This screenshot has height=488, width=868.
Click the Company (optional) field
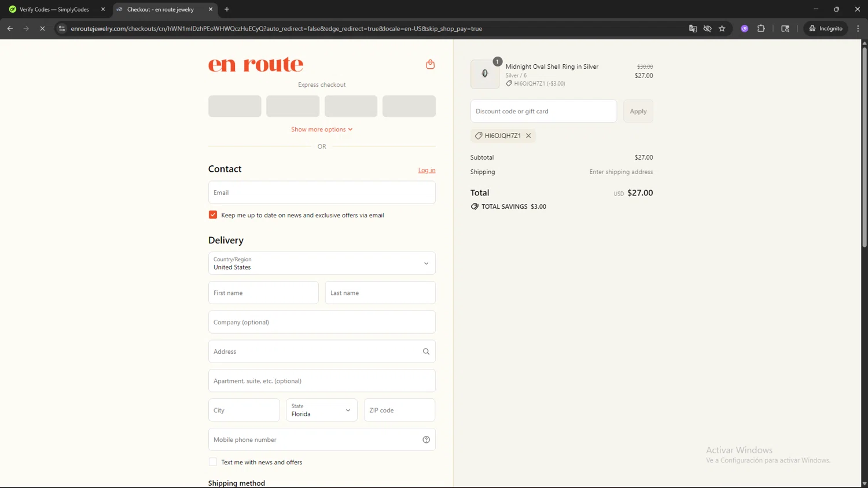click(x=322, y=322)
